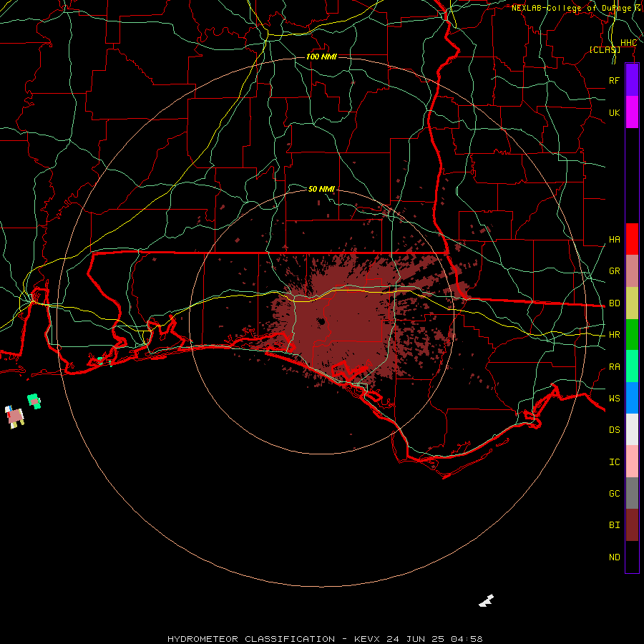Image resolution: width=644 pixels, height=644 pixels.
Task: Click the 'UK' legend label
Action: (x=614, y=112)
